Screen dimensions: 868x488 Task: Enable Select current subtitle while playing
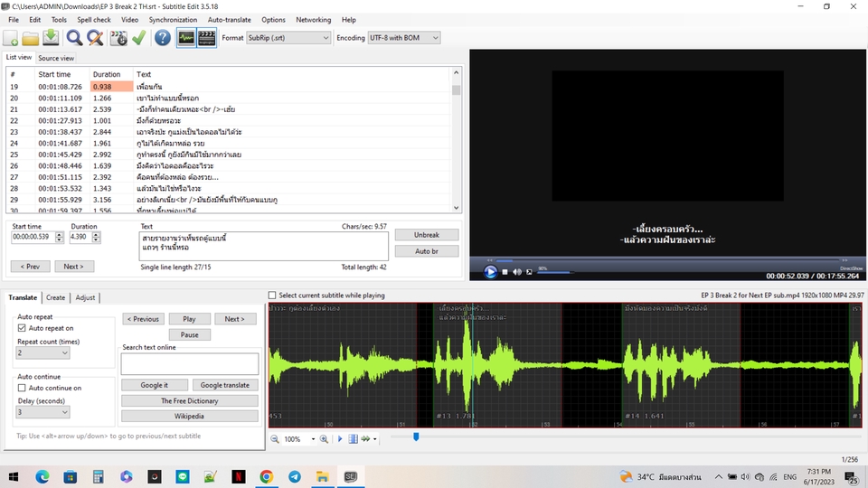pyautogui.click(x=272, y=296)
